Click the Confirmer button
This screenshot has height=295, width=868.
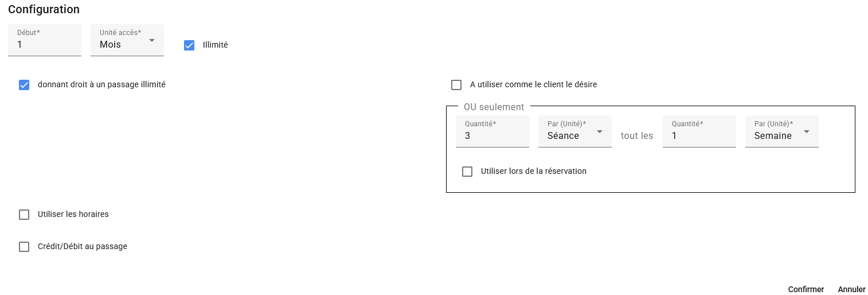806,289
